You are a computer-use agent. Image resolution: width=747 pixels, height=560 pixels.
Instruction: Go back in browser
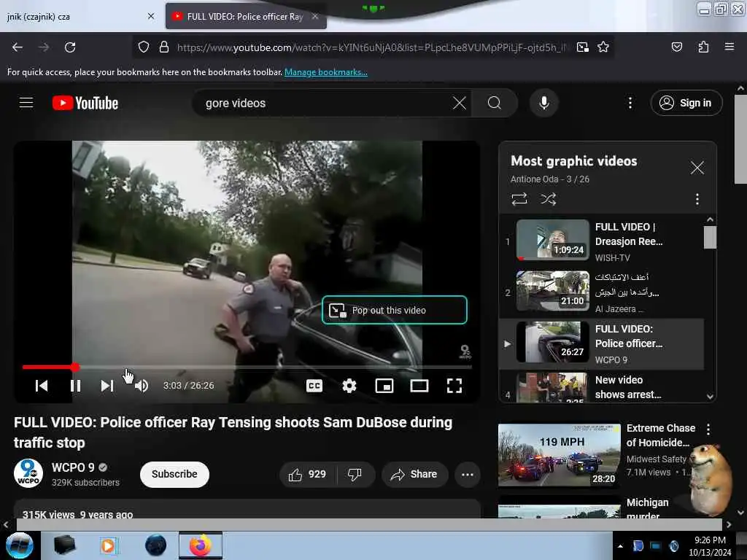tap(18, 47)
